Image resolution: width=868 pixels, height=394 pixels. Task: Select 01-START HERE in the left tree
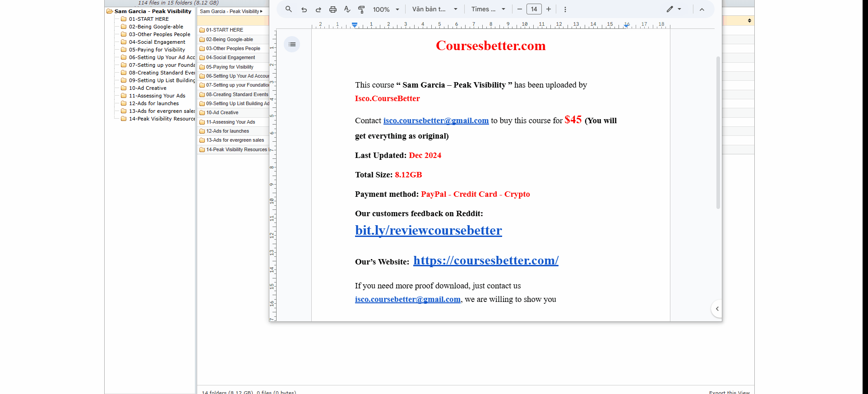(x=149, y=19)
